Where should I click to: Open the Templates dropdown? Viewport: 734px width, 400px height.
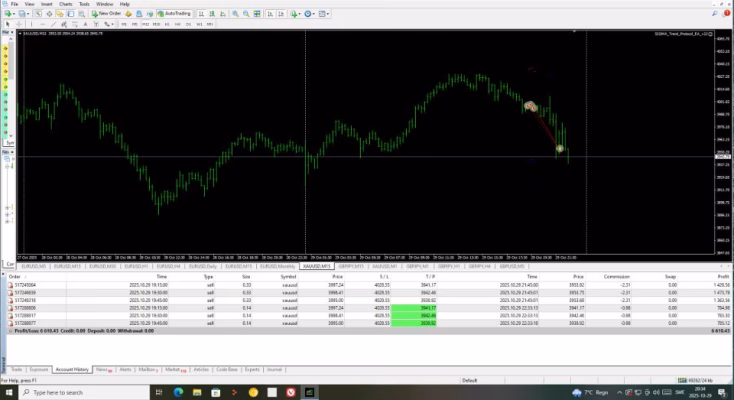[x=323, y=14]
